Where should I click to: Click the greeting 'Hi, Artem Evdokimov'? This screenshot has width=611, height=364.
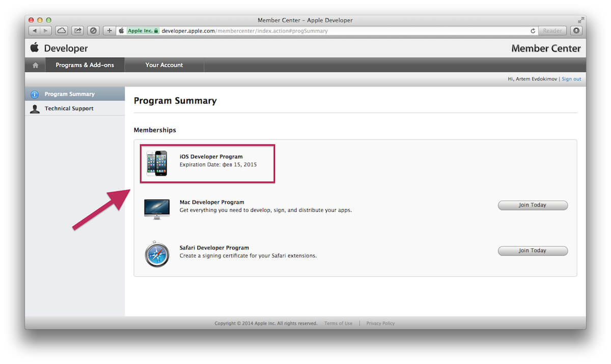(533, 79)
